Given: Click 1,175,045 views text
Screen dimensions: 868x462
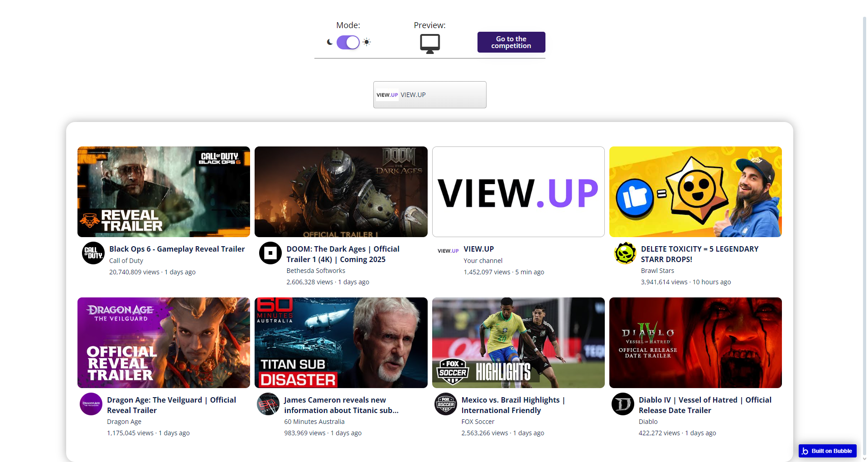Looking at the screenshot, I should [130, 433].
